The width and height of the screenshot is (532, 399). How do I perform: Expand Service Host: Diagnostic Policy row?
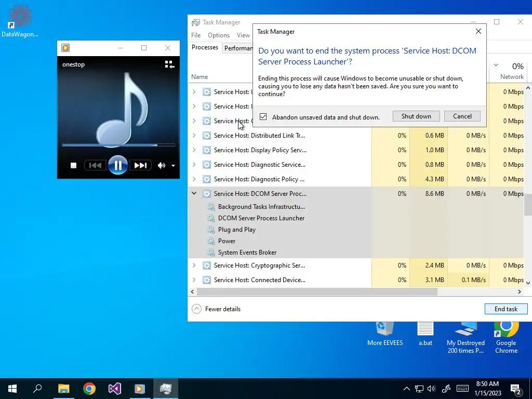(x=194, y=179)
